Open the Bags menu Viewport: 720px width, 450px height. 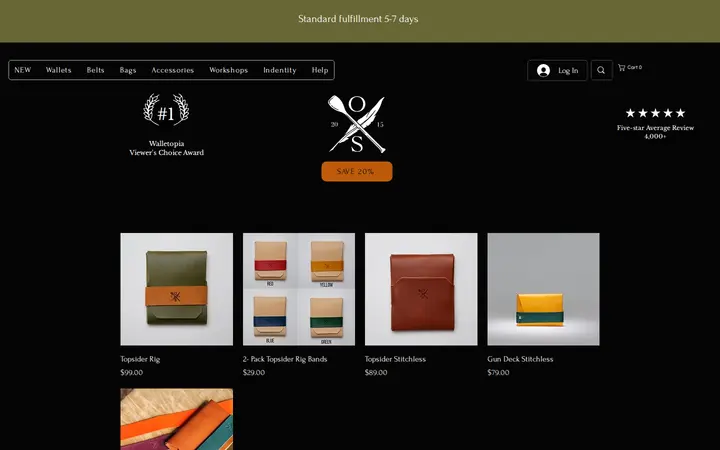(128, 70)
